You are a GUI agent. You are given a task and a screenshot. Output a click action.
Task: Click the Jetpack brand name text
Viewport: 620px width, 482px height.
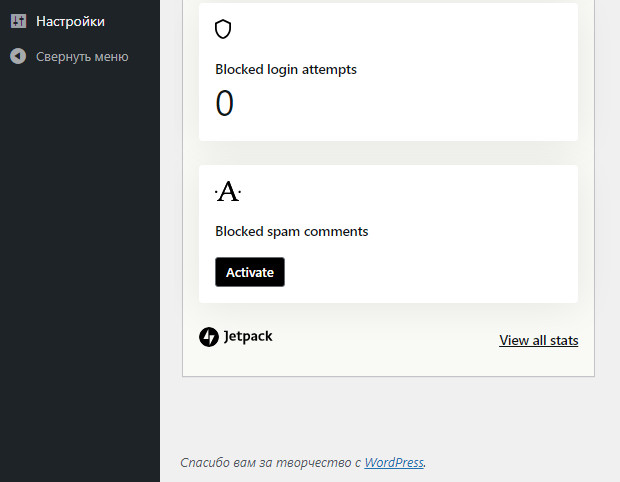(x=248, y=337)
